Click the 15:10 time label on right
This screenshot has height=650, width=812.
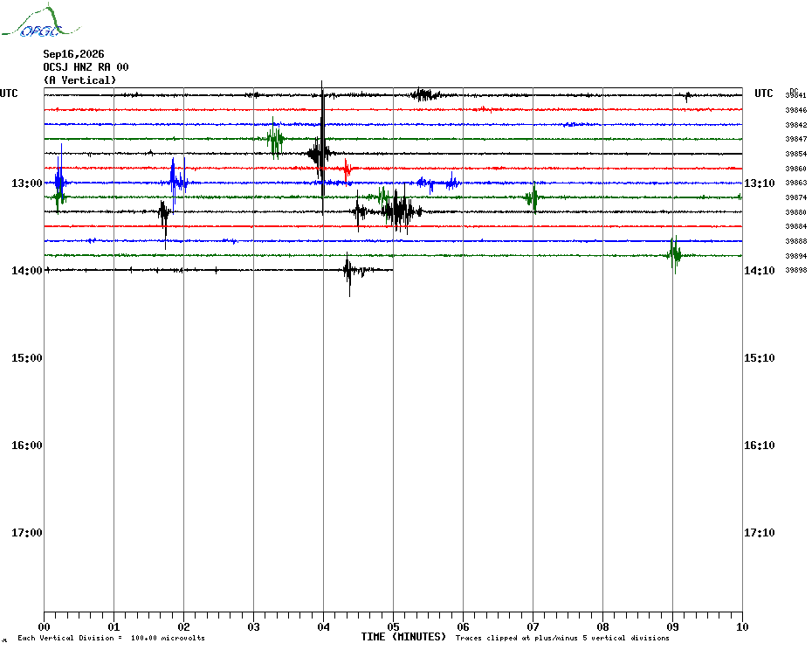pos(760,357)
